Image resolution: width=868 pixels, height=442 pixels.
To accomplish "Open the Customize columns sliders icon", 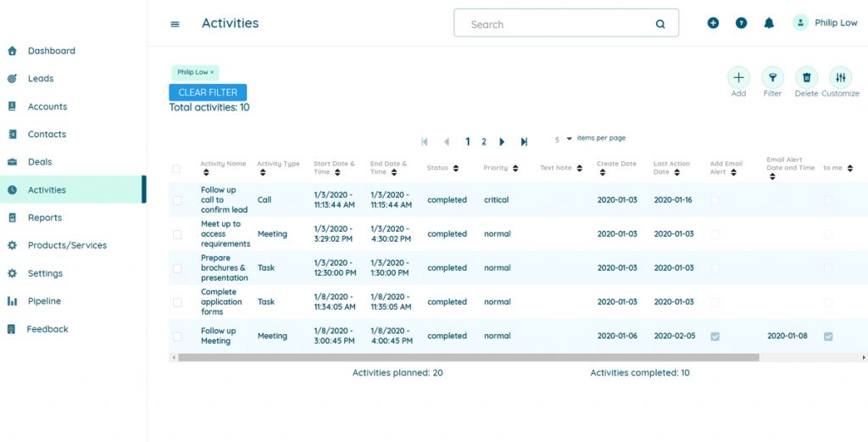I will (x=840, y=78).
